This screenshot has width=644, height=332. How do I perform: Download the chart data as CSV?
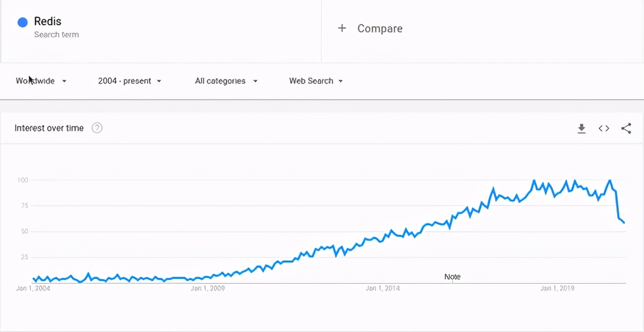pos(581,128)
